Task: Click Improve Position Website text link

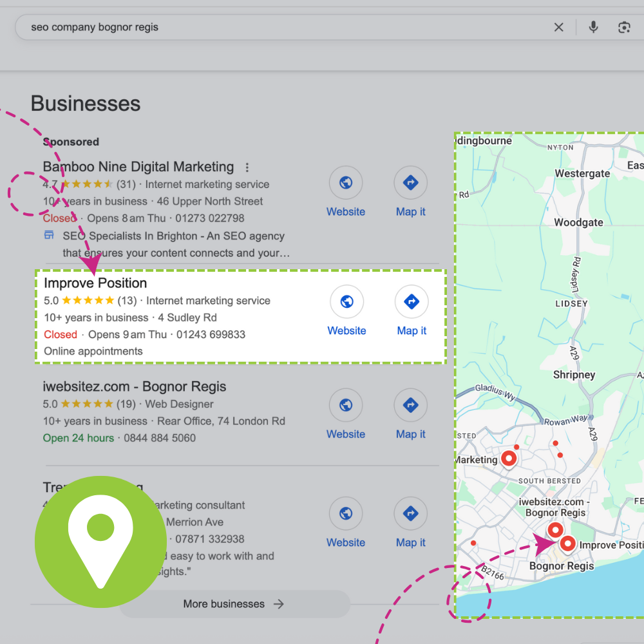Action: click(346, 331)
